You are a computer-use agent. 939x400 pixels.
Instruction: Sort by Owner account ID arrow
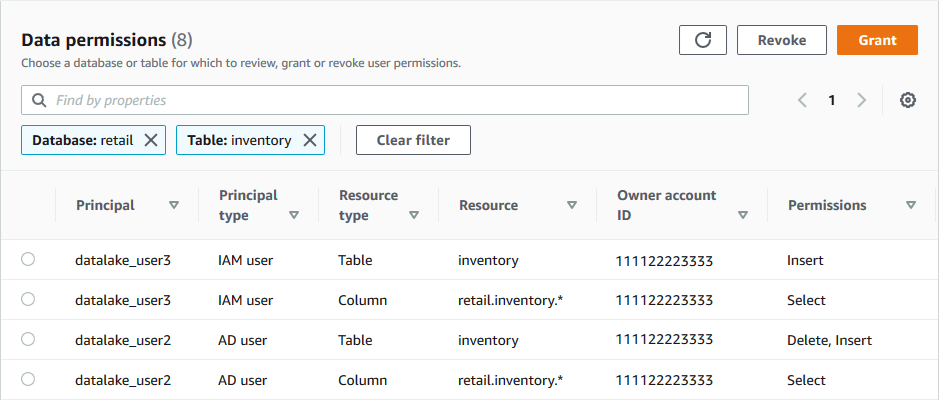pyautogui.click(x=743, y=215)
